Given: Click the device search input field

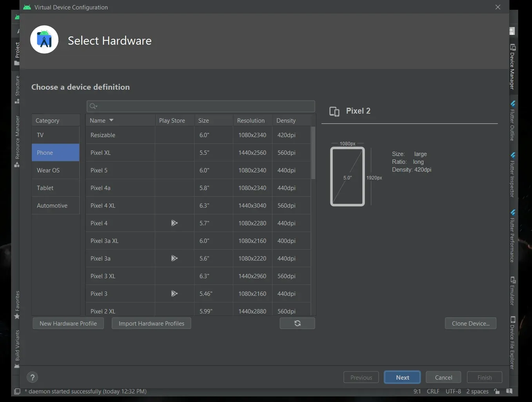Looking at the screenshot, I should tap(201, 106).
